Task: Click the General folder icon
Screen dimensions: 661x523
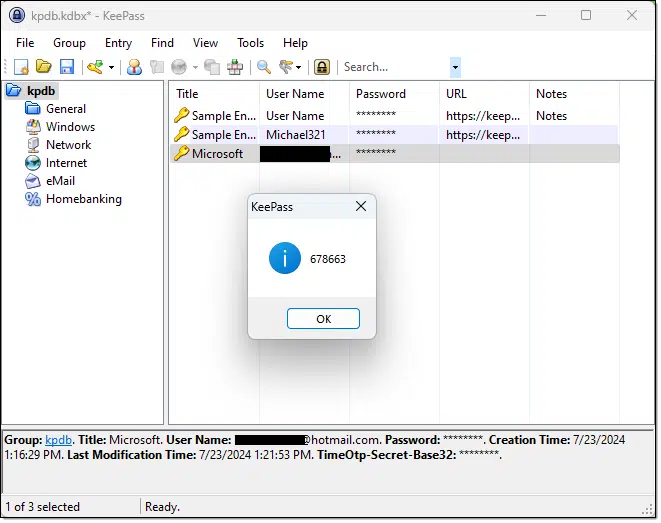Action: [x=32, y=109]
